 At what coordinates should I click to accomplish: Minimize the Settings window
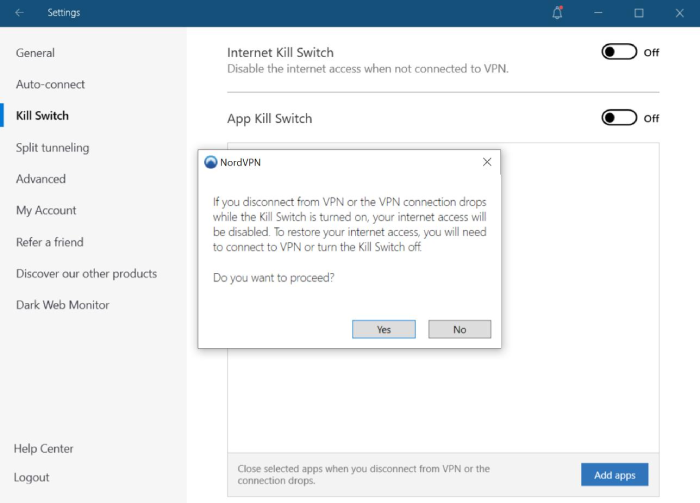click(x=598, y=12)
